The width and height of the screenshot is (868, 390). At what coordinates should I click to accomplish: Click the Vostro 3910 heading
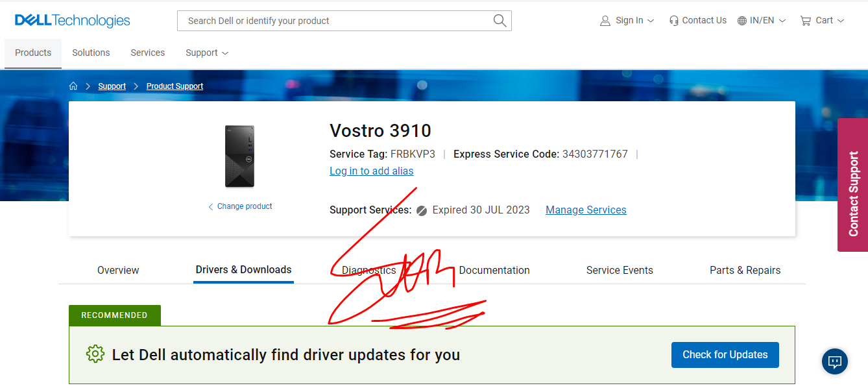380,130
